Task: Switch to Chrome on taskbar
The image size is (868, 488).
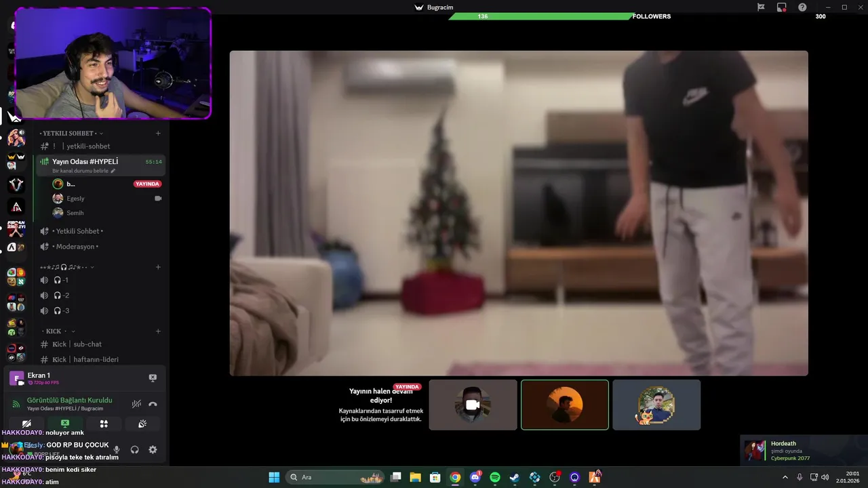Action: (455, 477)
